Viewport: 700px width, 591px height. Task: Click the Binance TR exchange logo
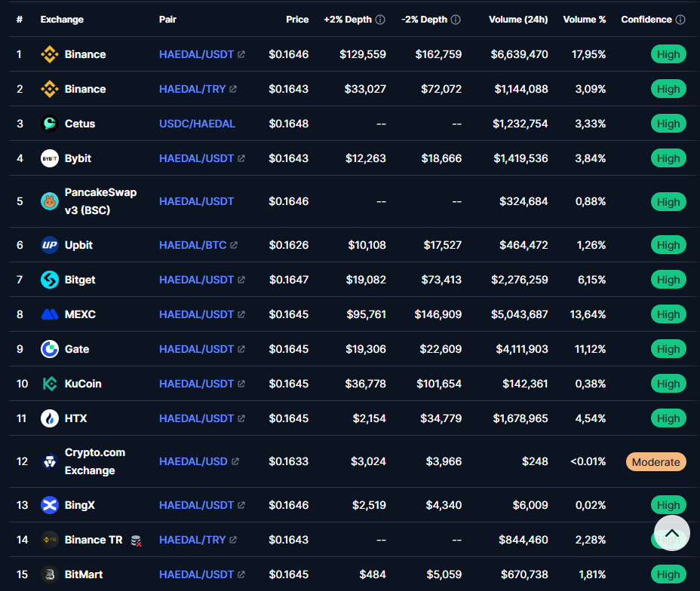click(x=50, y=540)
